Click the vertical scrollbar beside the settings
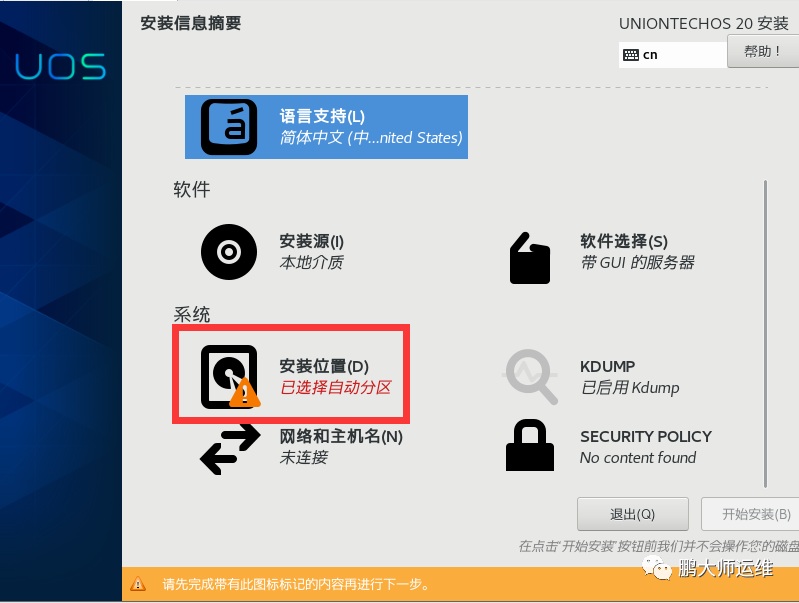The width and height of the screenshot is (799, 603). pyautogui.click(x=765, y=333)
